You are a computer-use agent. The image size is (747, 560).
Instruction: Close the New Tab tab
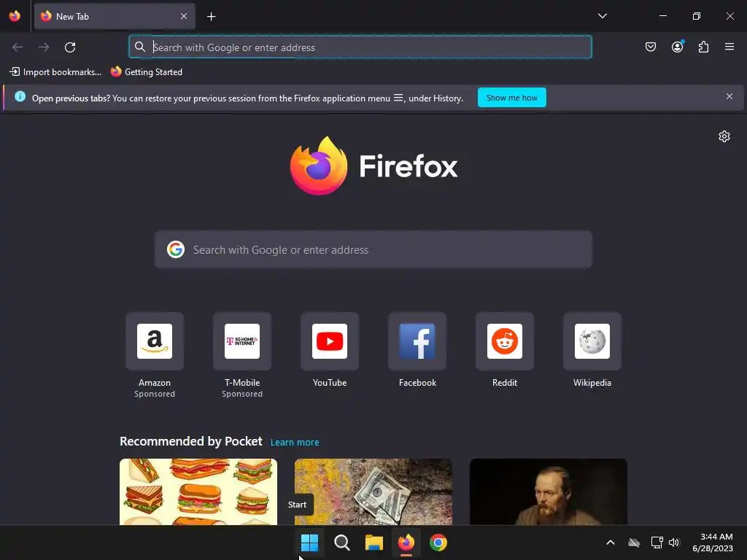pos(184,16)
